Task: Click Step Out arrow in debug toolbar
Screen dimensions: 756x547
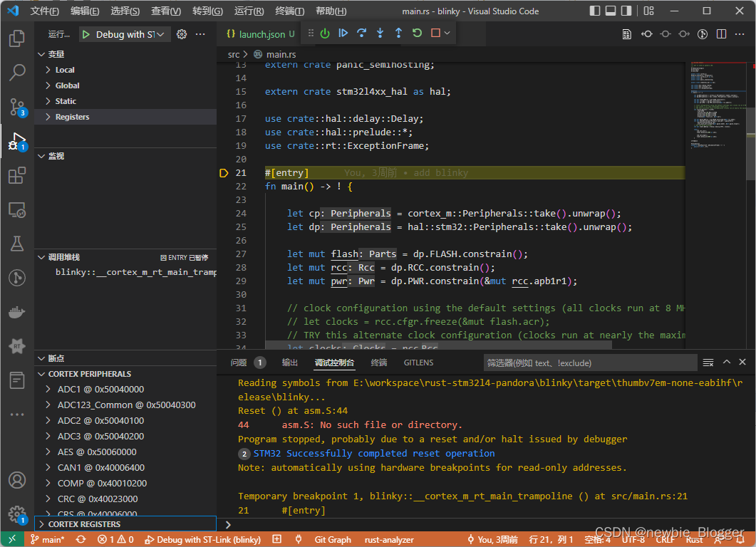Action: [398, 33]
